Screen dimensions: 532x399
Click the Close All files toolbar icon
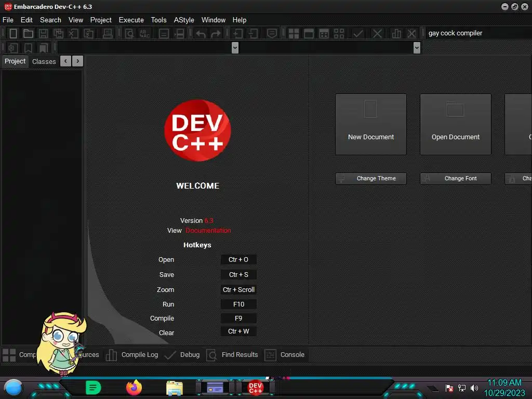(x=88, y=33)
